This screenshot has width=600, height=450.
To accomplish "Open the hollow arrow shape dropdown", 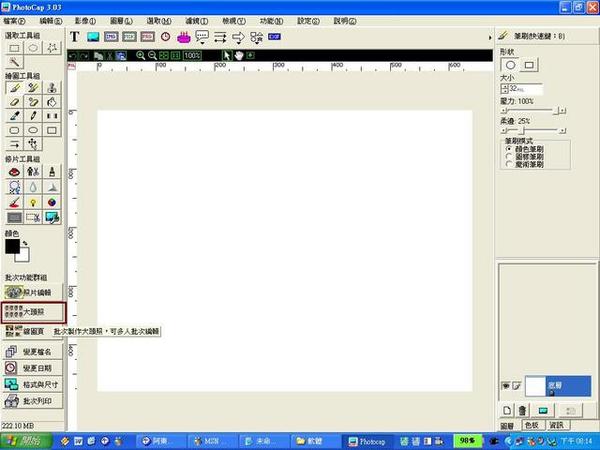I will [238, 37].
